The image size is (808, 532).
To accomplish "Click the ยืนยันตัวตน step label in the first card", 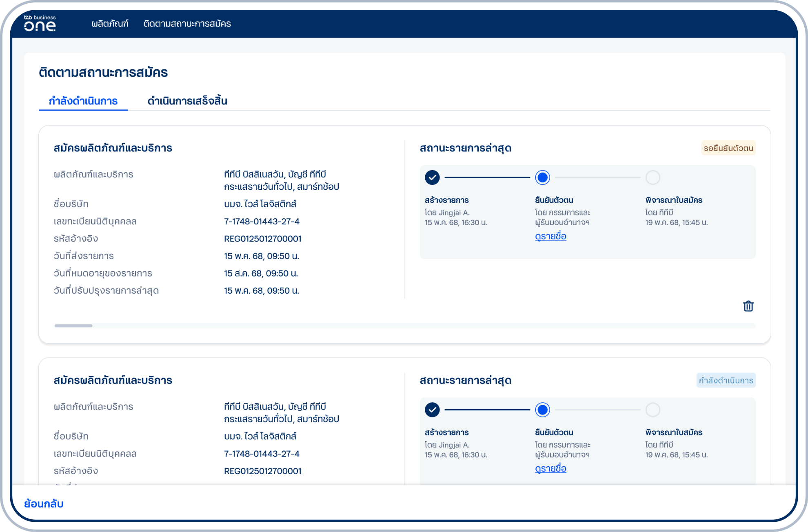I will click(x=554, y=200).
